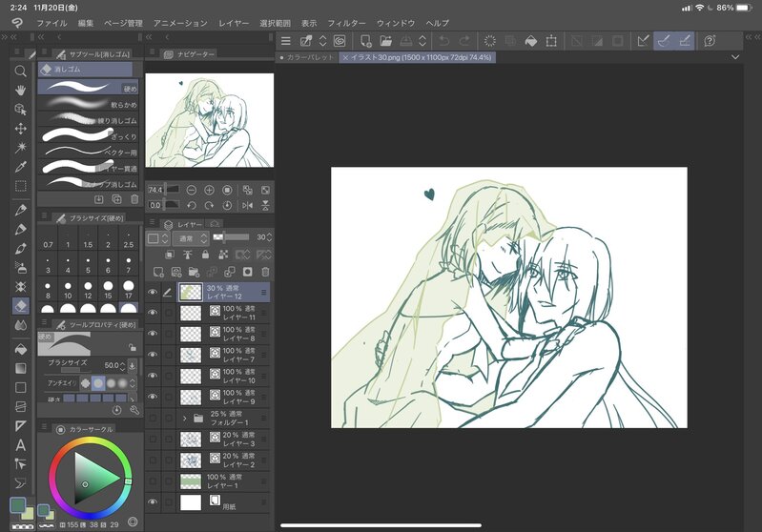Pick the Eyedropper tool
The image size is (762, 532).
pyautogui.click(x=20, y=166)
